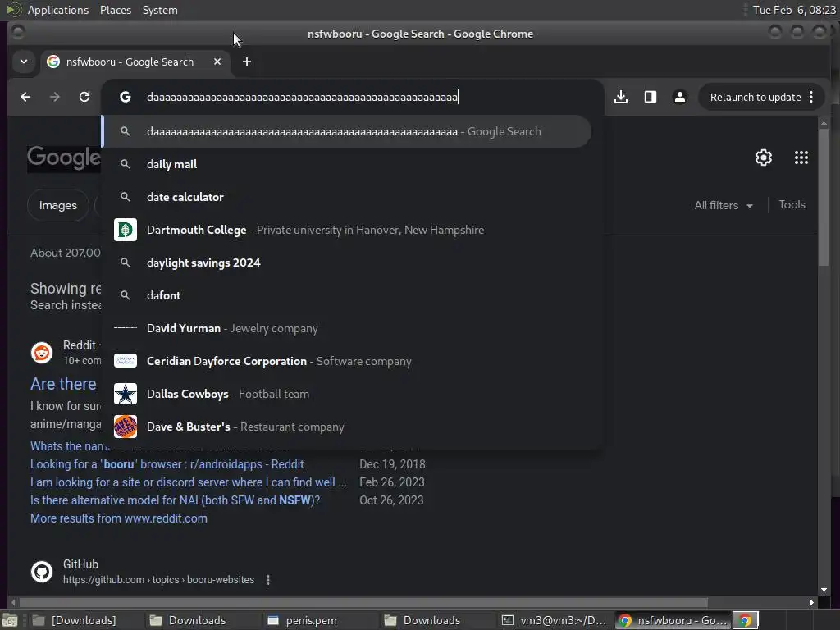
Task: Select the 'Dallas Cowboys' suggestion text
Action: [188, 394]
